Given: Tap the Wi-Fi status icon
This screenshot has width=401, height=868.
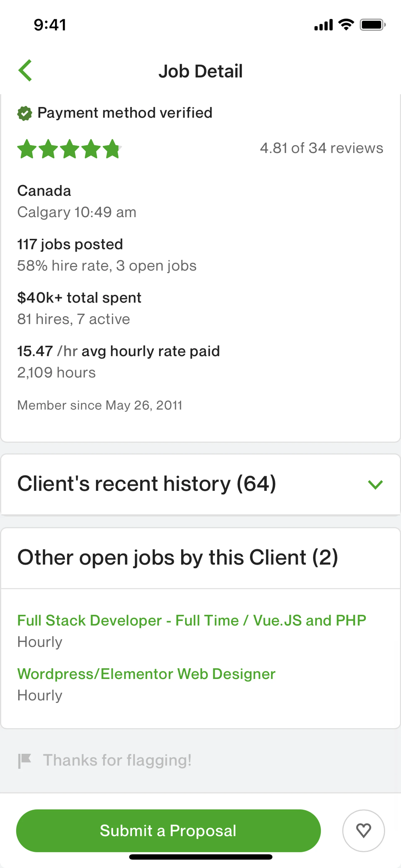Looking at the screenshot, I should point(346,25).
